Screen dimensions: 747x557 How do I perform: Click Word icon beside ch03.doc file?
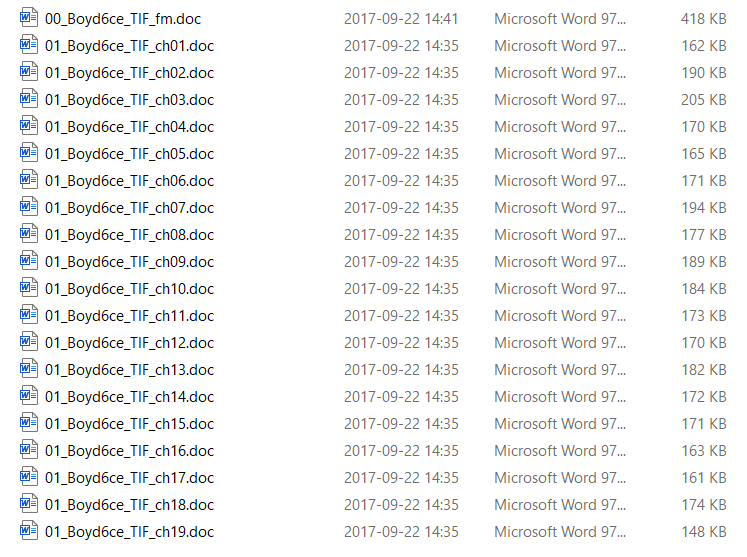click(x=29, y=99)
